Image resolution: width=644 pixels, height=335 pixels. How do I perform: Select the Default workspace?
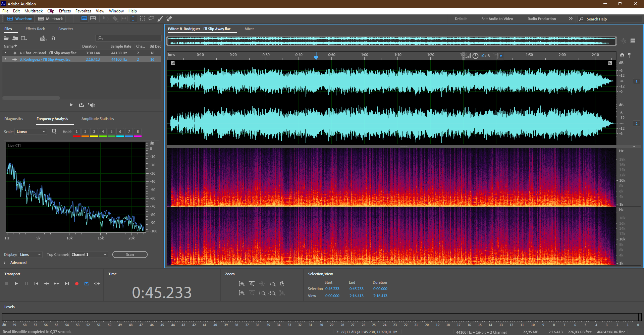[x=461, y=19]
